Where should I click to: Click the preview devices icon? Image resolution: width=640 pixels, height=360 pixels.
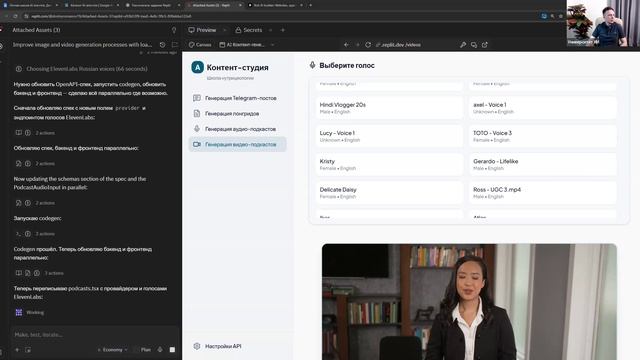click(x=474, y=44)
